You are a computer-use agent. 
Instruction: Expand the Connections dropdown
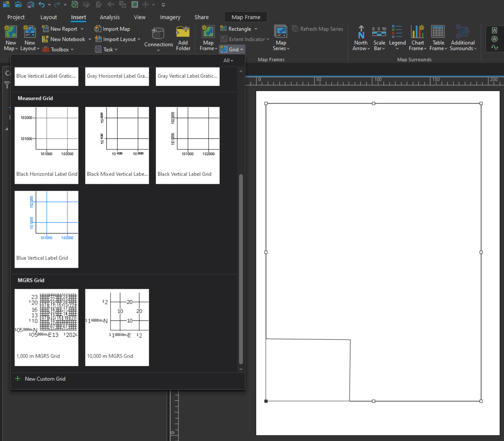tap(158, 50)
